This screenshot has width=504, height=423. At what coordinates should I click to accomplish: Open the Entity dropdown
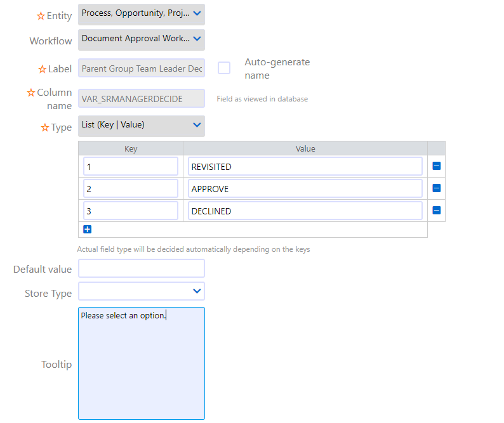click(x=142, y=15)
